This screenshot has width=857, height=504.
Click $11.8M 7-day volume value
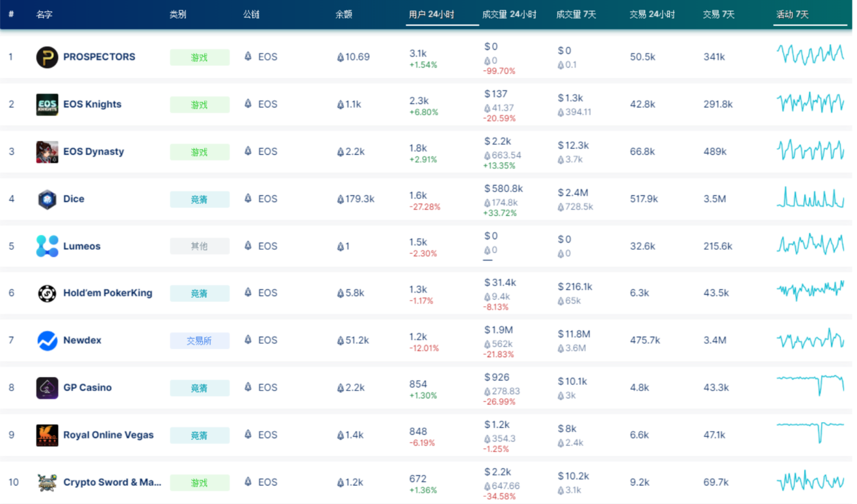coord(574,334)
